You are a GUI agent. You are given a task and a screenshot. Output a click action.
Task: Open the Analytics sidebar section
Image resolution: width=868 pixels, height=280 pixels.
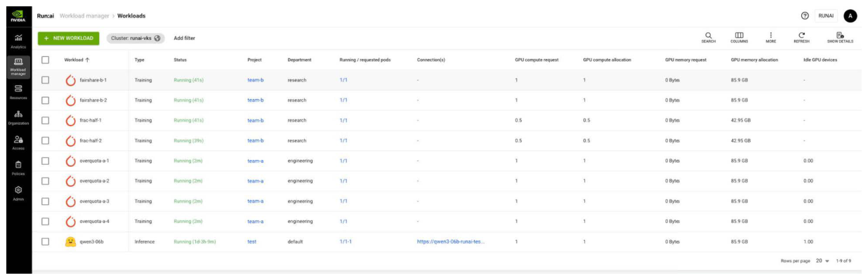(18, 41)
